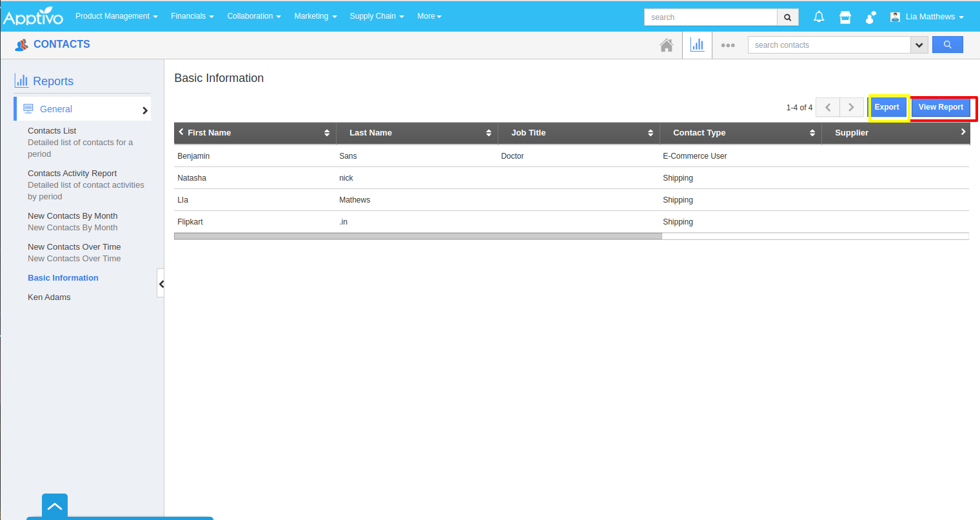Sort table by Contact Type column

click(812, 133)
